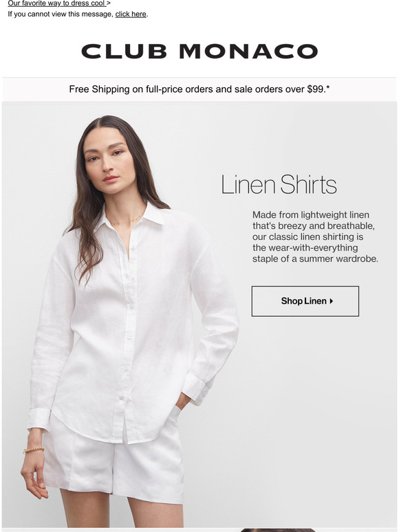Click the white linen shorts on model
This screenshot has height=532, width=399.
coord(114,460)
